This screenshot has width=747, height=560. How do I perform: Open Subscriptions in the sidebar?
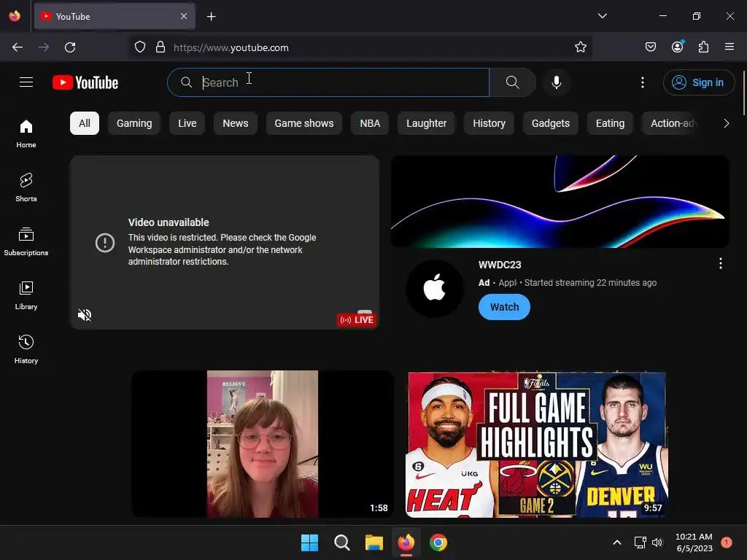26,241
